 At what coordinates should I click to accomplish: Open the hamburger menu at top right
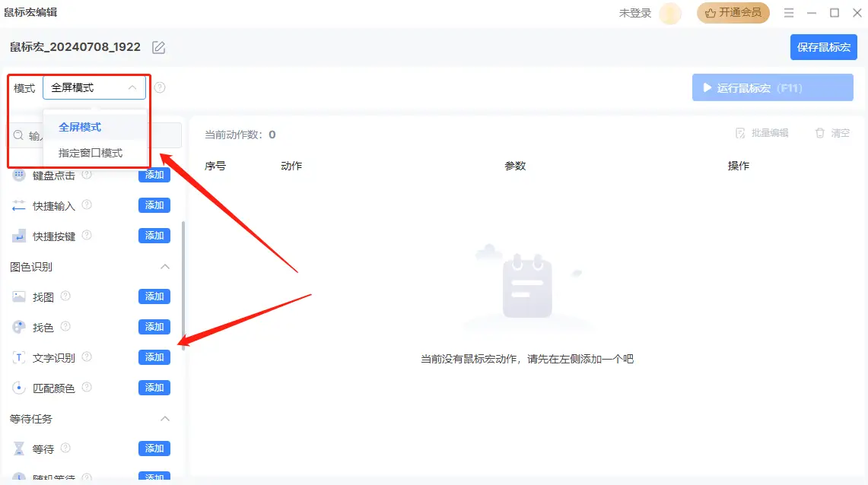(790, 12)
